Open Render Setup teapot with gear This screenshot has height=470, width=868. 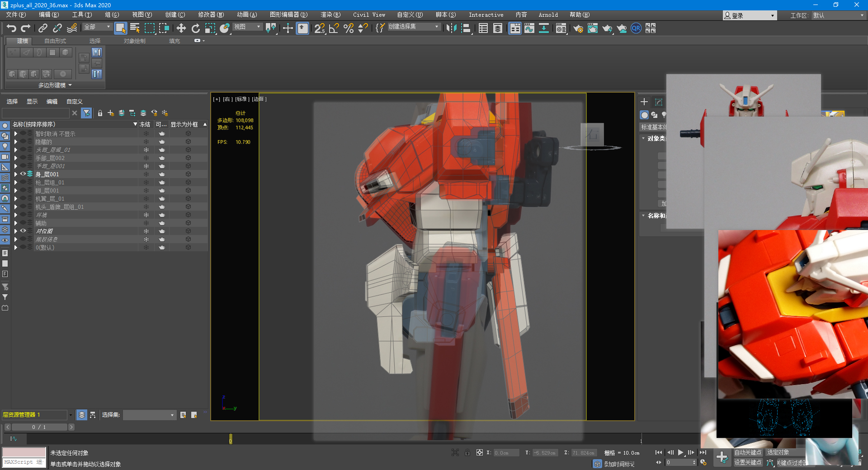[x=578, y=28]
